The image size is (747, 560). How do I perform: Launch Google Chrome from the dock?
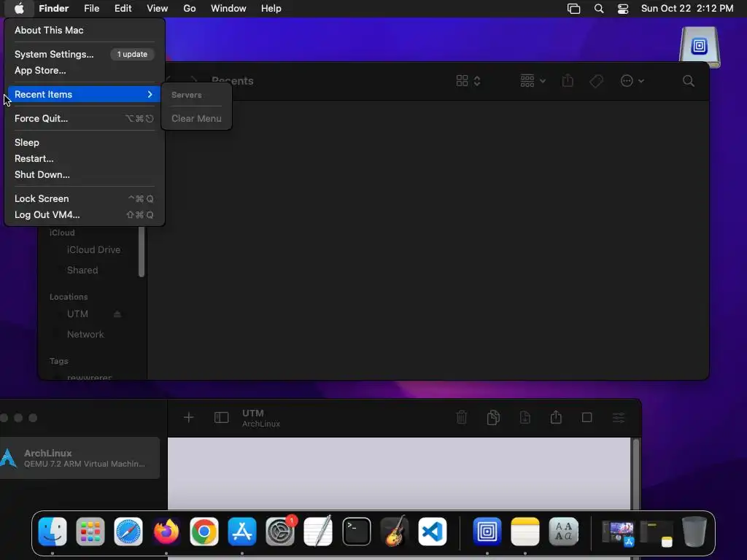tap(204, 531)
